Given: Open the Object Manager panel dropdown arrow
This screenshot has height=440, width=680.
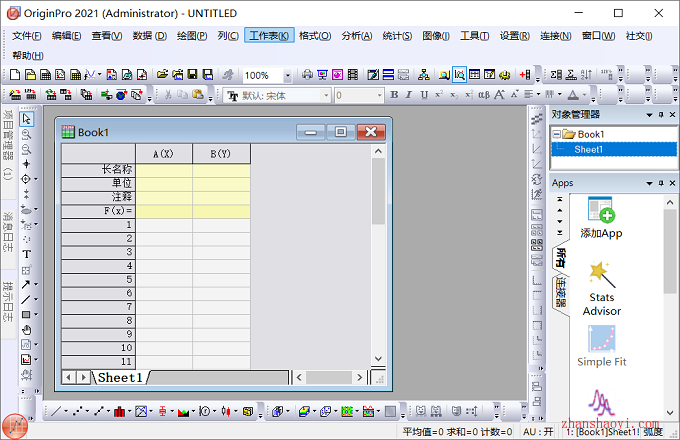Looking at the screenshot, I should click(649, 115).
